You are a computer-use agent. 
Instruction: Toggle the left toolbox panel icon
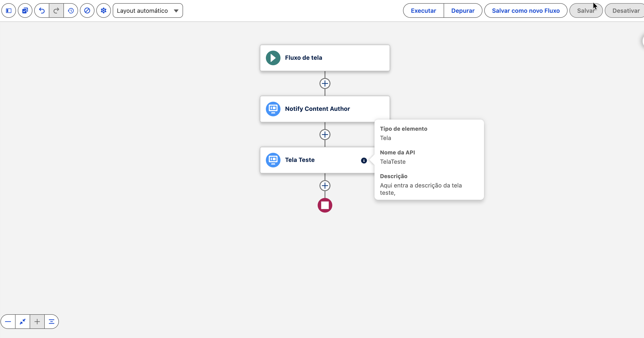(x=9, y=11)
